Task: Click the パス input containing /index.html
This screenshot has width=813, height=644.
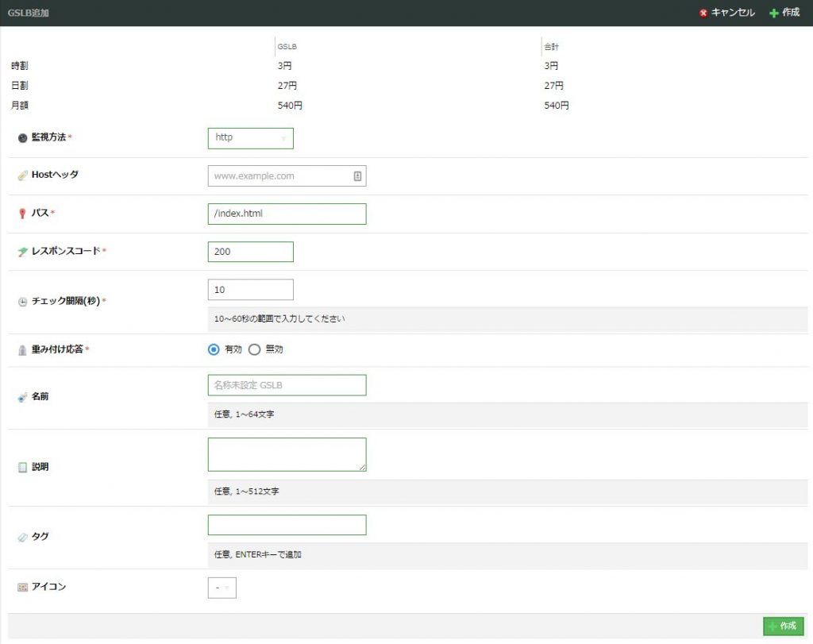Action: pos(286,214)
